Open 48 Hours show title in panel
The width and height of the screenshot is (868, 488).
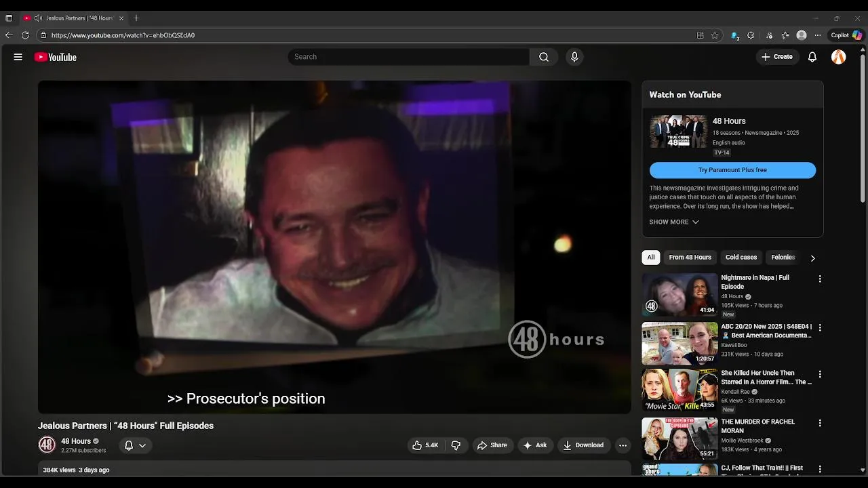729,121
